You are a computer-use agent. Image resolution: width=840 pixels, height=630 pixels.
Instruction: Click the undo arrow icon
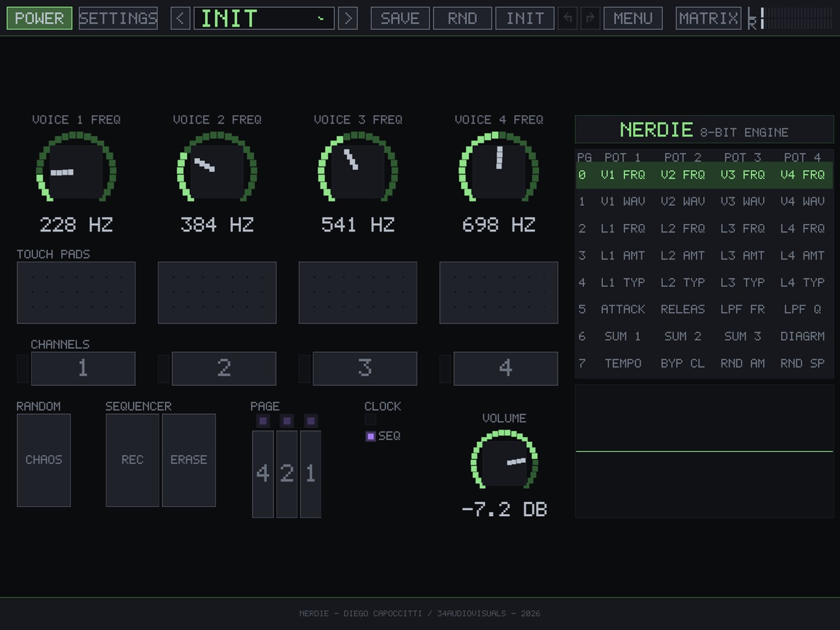pyautogui.click(x=567, y=18)
